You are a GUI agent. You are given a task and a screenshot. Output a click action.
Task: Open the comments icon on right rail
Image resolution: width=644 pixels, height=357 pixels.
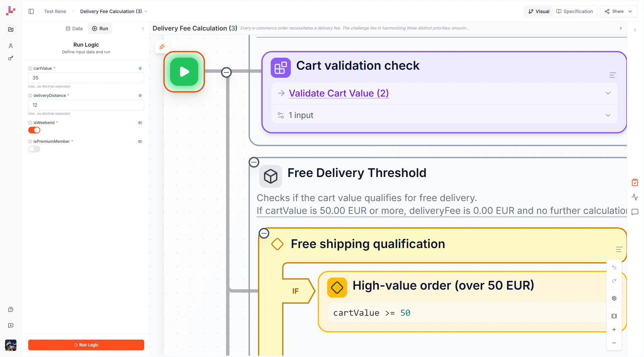[x=635, y=212]
